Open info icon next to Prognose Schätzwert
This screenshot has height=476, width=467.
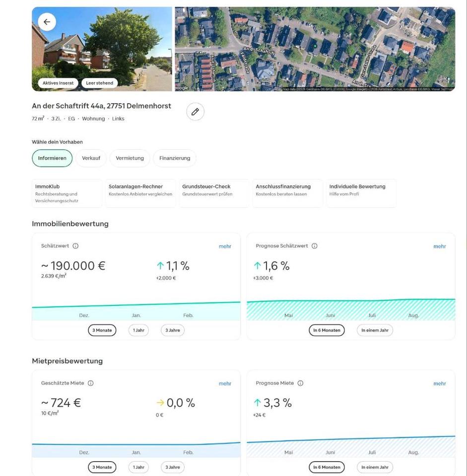point(314,246)
